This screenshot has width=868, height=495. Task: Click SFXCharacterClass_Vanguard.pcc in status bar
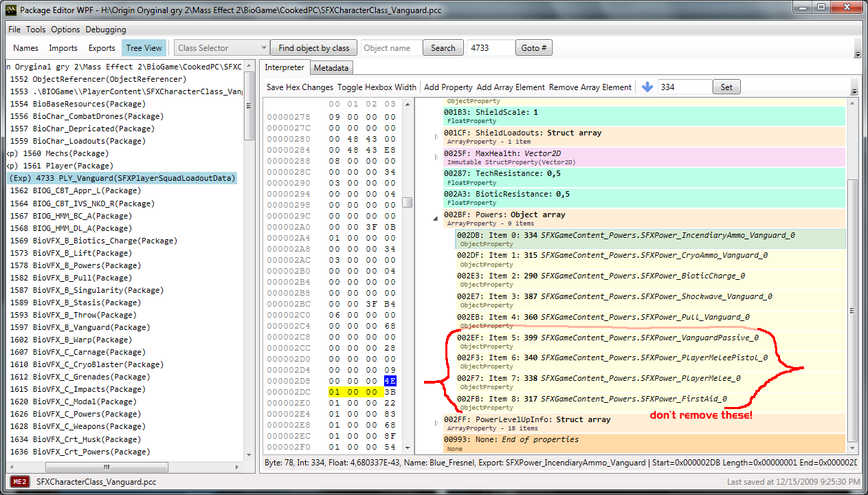(96, 482)
